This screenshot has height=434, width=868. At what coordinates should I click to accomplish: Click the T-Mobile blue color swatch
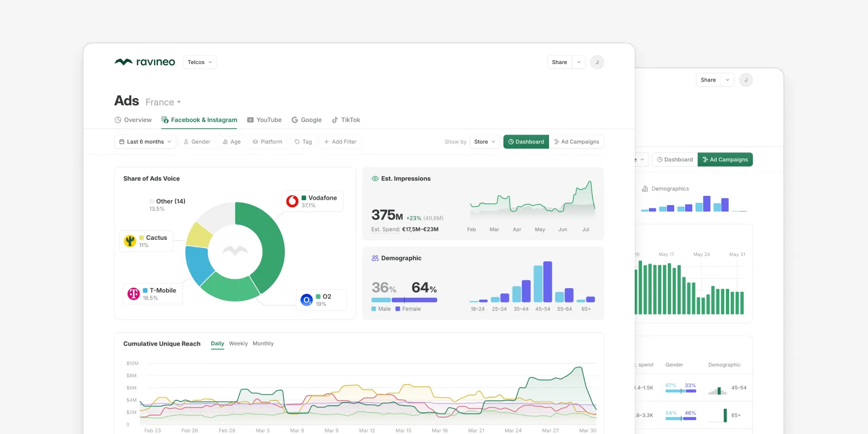point(145,290)
